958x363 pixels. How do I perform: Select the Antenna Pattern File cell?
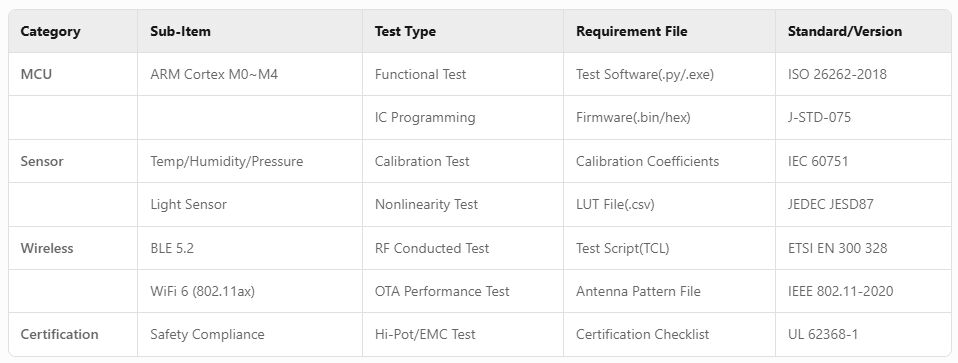point(669,292)
